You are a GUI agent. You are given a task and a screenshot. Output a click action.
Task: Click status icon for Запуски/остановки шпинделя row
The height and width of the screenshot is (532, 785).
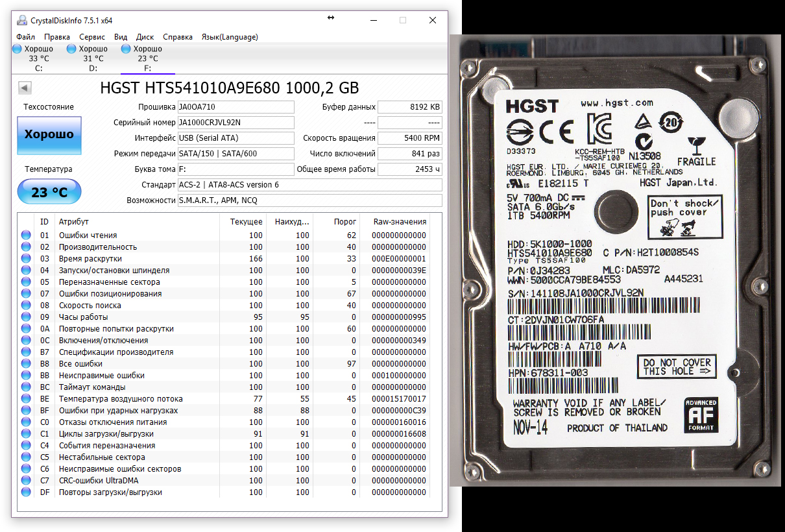pos(26,271)
